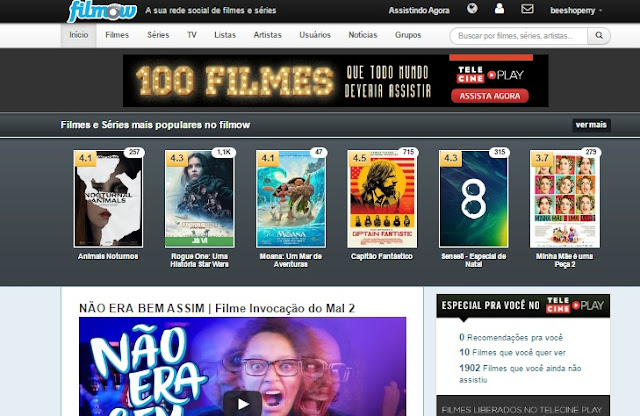
Task: Open the user profile icon
Action: coord(499,9)
